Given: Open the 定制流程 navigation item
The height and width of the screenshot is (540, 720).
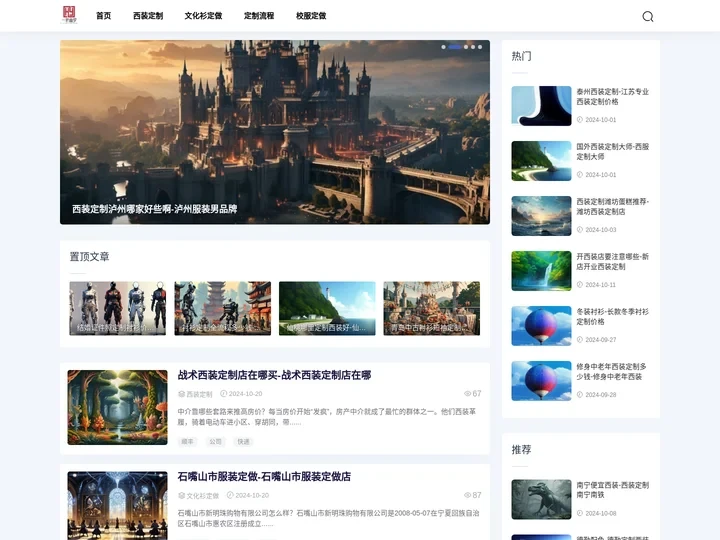Looking at the screenshot, I should coord(259,16).
